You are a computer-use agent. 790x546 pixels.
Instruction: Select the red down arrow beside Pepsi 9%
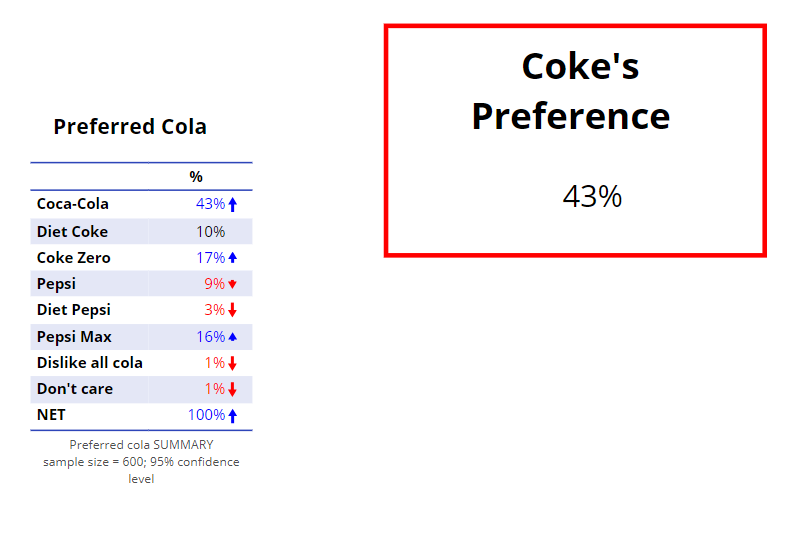232,284
